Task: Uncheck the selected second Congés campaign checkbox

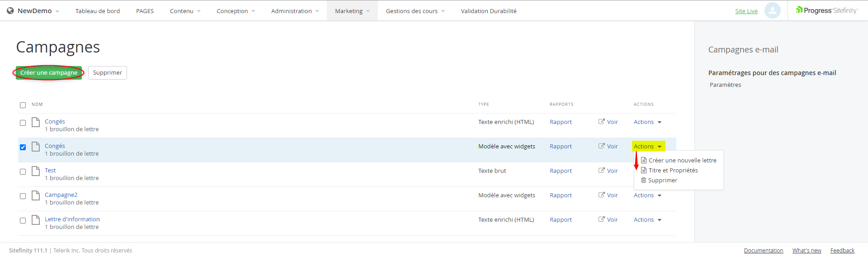Action: (23, 147)
